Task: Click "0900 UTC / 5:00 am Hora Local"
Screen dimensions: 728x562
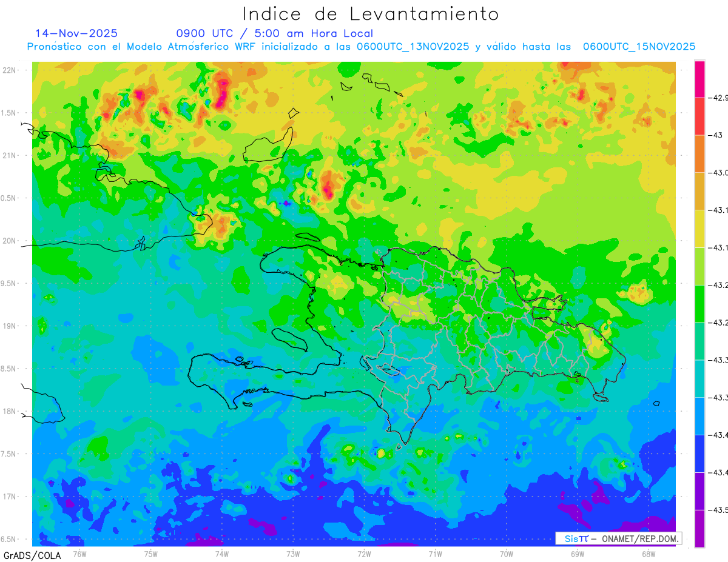Action: coord(275,33)
